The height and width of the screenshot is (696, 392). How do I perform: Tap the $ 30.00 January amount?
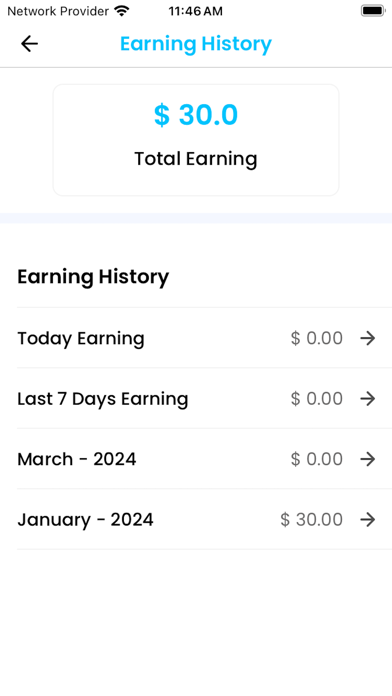[x=311, y=519]
